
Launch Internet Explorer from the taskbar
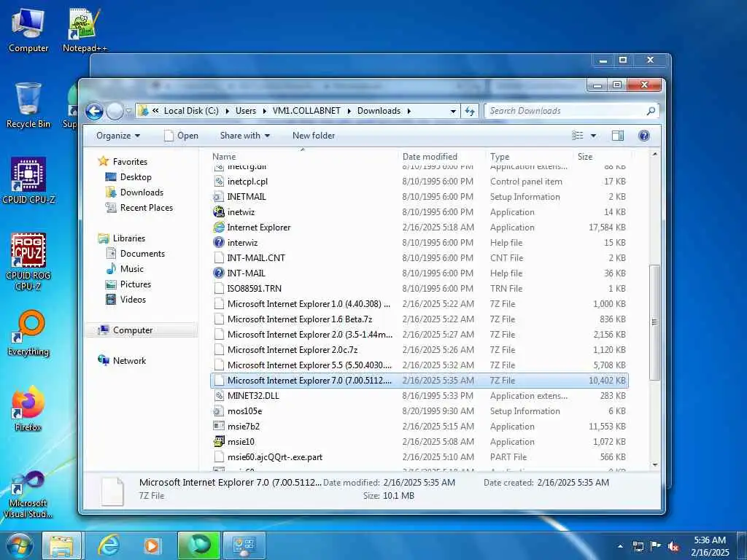109,545
